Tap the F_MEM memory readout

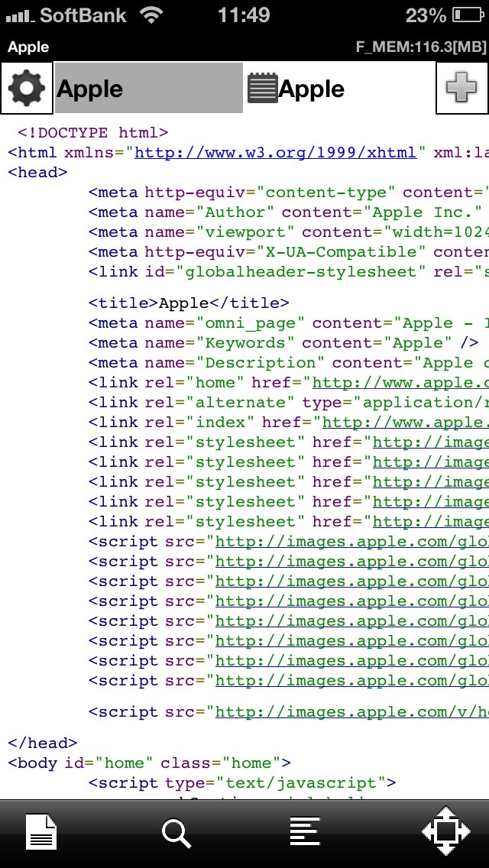pyautogui.click(x=421, y=47)
